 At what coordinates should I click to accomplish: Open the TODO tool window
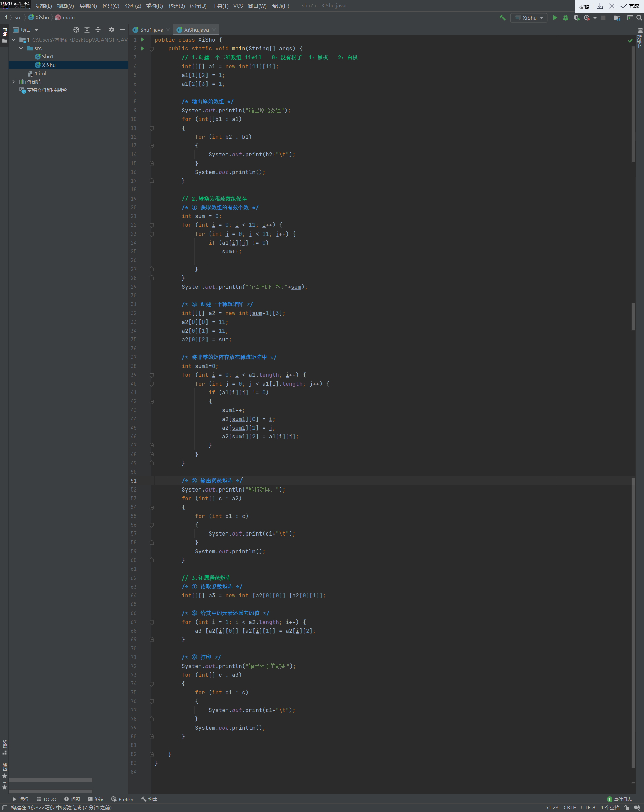[x=47, y=799]
